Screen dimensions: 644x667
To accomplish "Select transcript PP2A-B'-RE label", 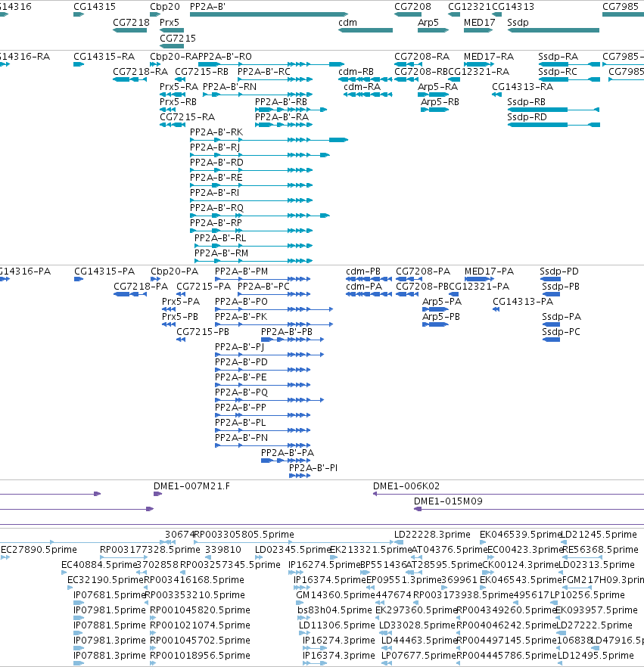I will click(216, 178).
